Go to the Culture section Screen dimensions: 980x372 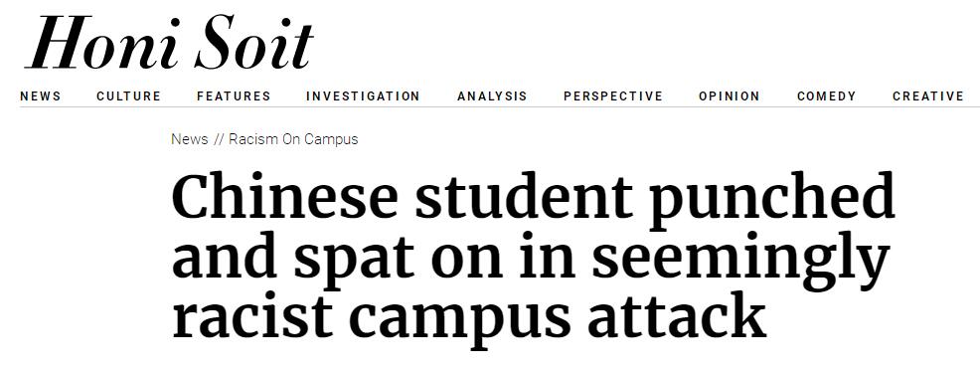(x=129, y=96)
